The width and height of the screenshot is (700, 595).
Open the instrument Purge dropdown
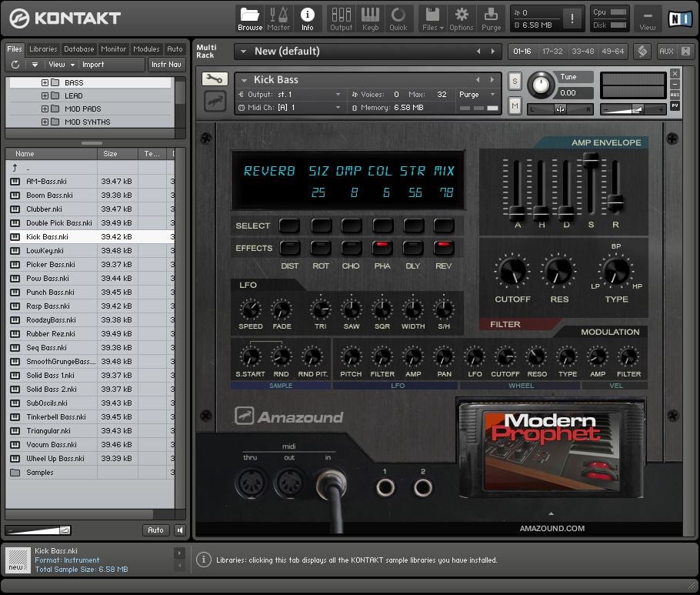[x=478, y=94]
